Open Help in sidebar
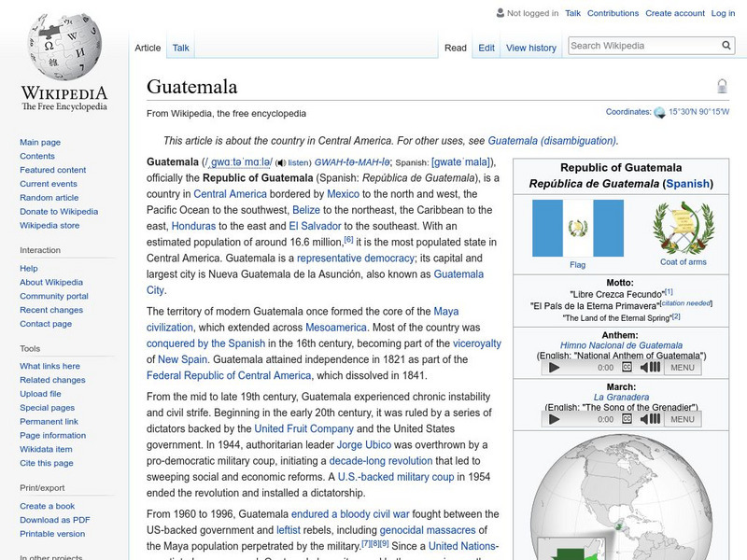 29,269
